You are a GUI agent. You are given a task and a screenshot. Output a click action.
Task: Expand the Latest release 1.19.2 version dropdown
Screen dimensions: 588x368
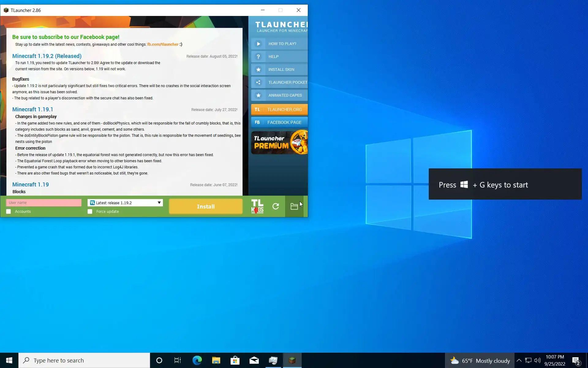(x=159, y=203)
